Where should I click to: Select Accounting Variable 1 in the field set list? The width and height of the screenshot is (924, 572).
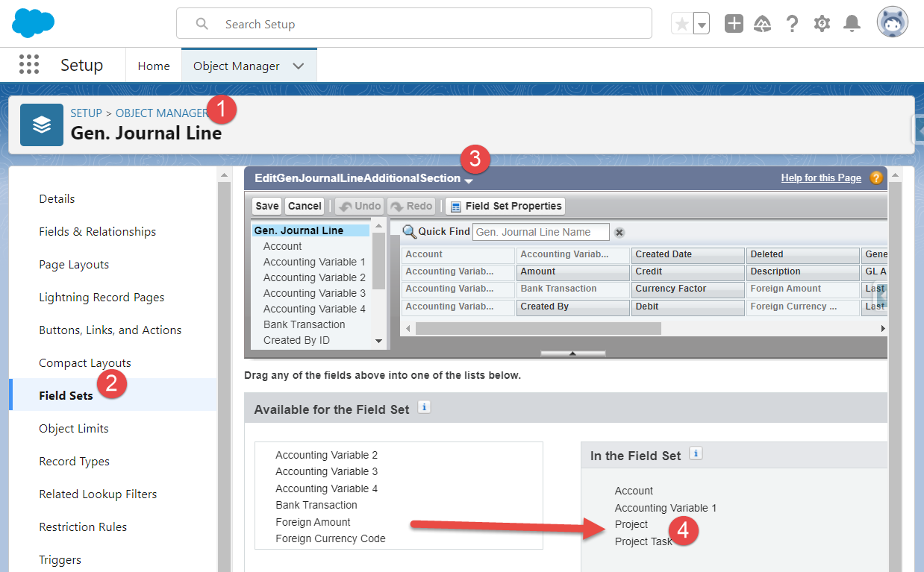pos(666,508)
